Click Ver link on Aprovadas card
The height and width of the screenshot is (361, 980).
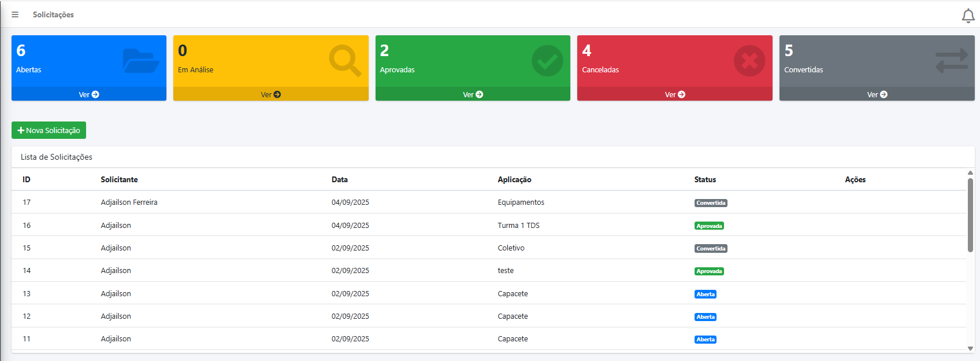(x=473, y=94)
